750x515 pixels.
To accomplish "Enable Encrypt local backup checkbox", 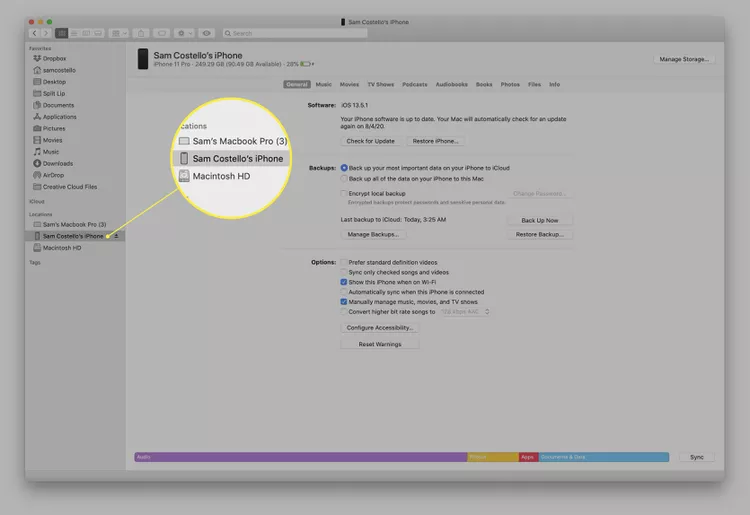I will (343, 193).
